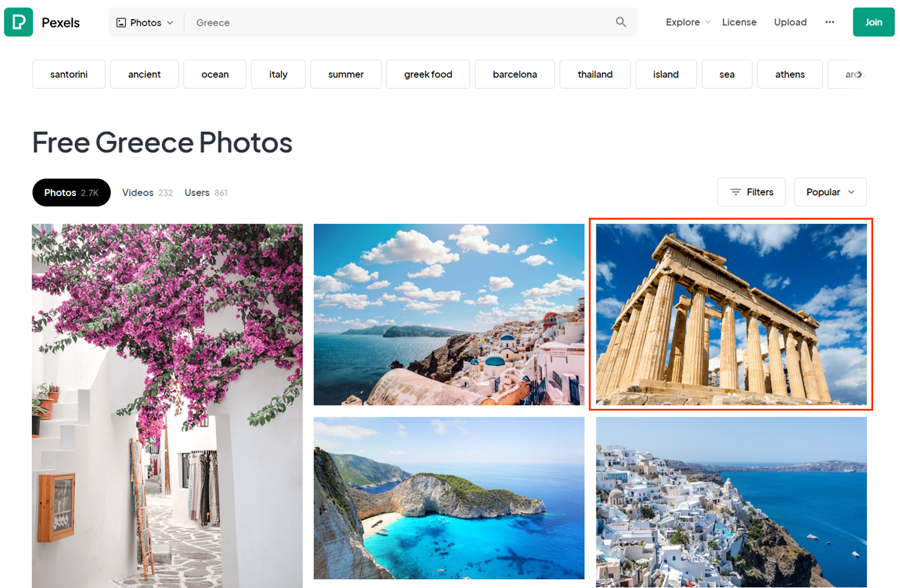
Task: Open the Photos search type dropdown
Action: (x=146, y=22)
